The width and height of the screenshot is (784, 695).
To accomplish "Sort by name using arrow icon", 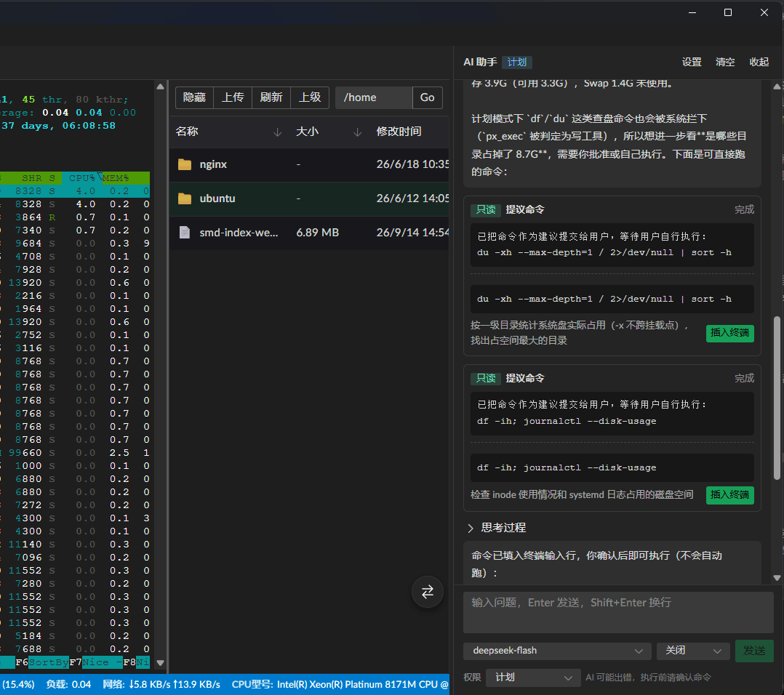I will 278,132.
